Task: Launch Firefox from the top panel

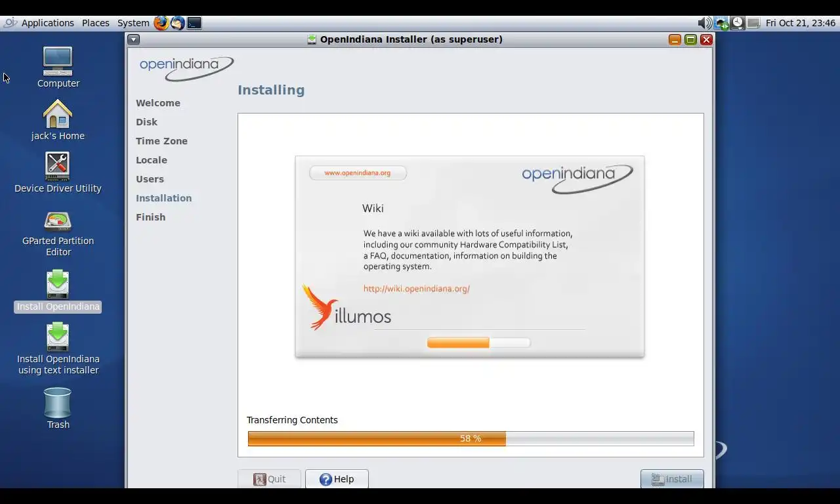Action: click(x=161, y=23)
